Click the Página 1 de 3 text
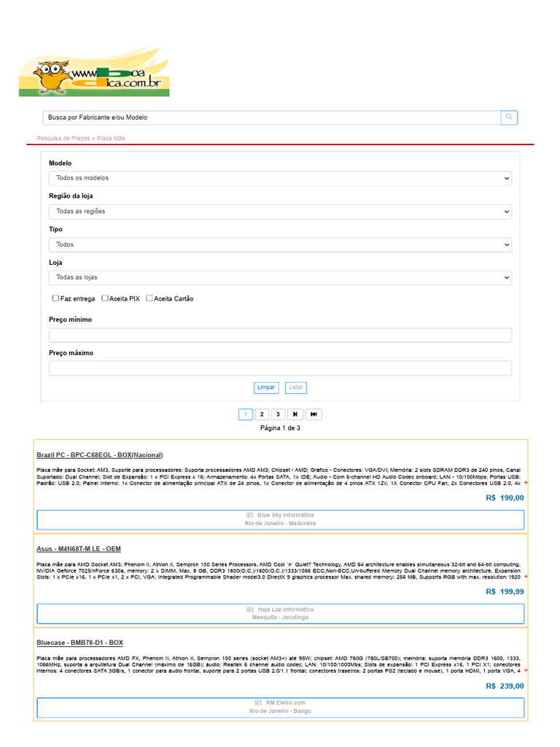Screen dimensions: 560x747 click(x=280, y=427)
